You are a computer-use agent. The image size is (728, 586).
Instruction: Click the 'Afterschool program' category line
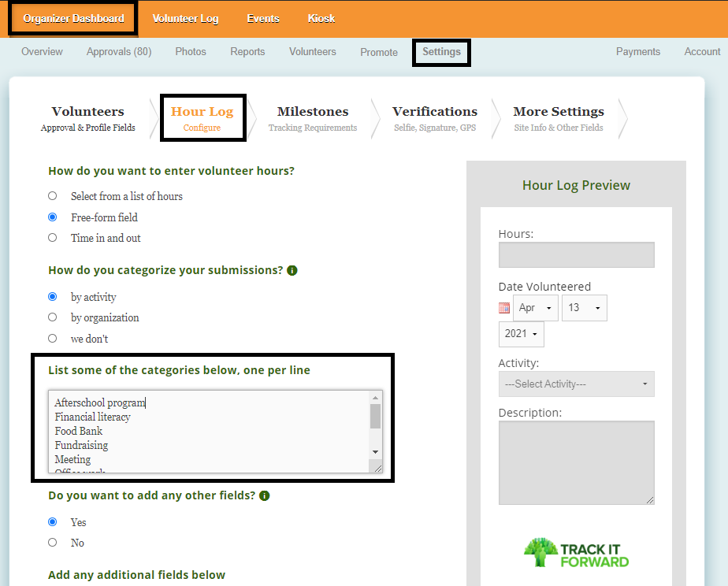point(100,402)
